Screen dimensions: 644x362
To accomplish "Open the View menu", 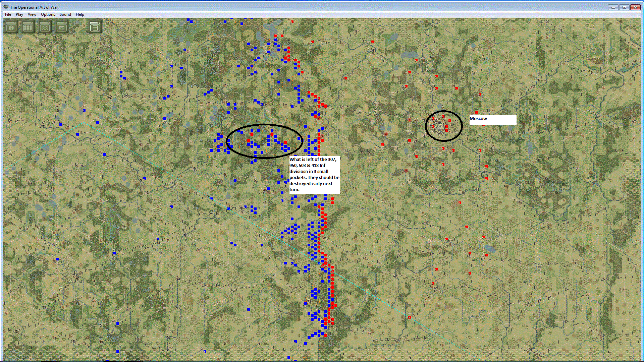I will tap(32, 14).
